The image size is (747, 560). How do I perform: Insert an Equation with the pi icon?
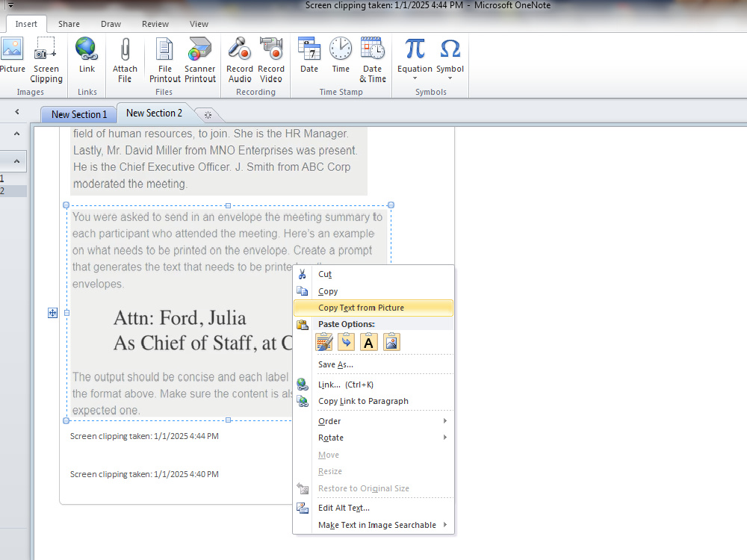[x=415, y=55]
